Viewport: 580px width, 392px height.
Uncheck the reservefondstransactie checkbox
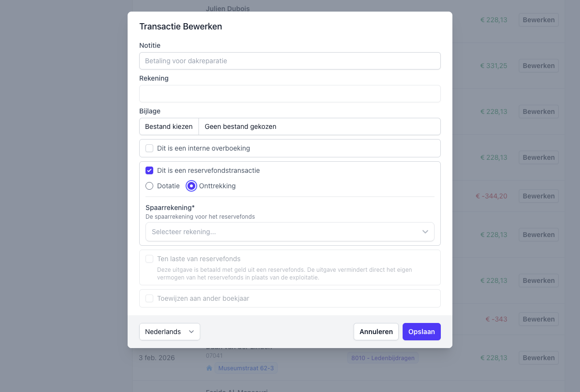click(x=149, y=170)
